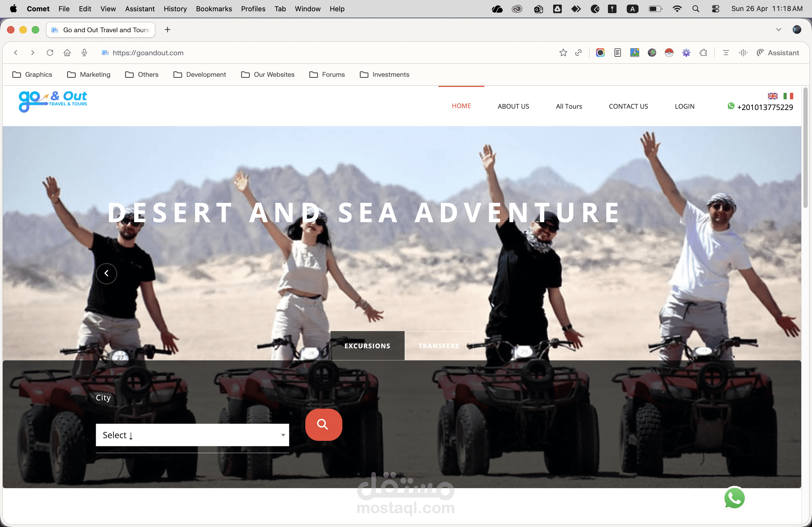Open the Our Websites bookmarks folder

[267, 75]
